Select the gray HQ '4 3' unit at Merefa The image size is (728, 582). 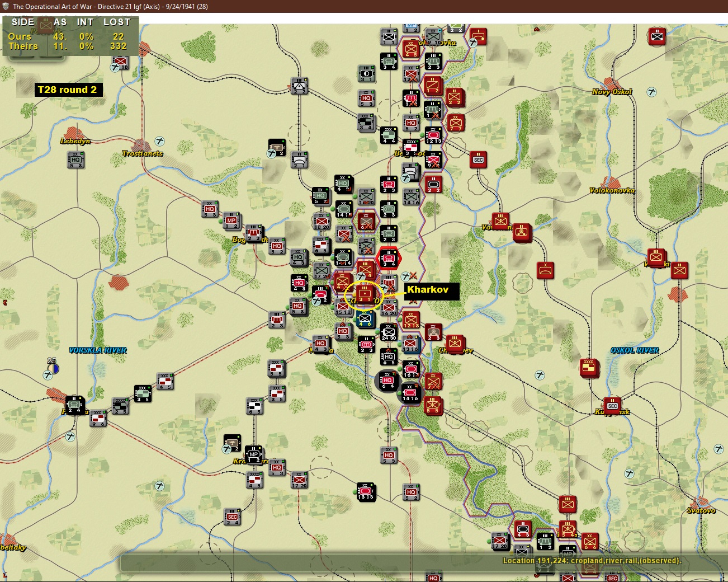pos(320,344)
